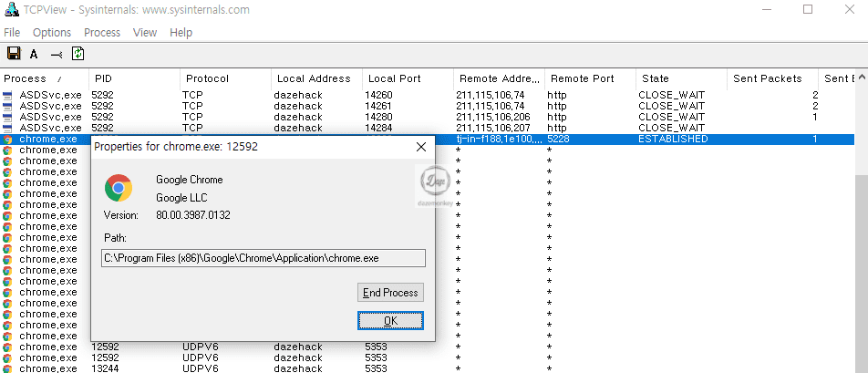Click the ESTABLISHED state cell
The height and width of the screenshot is (373, 868).
pyautogui.click(x=673, y=139)
